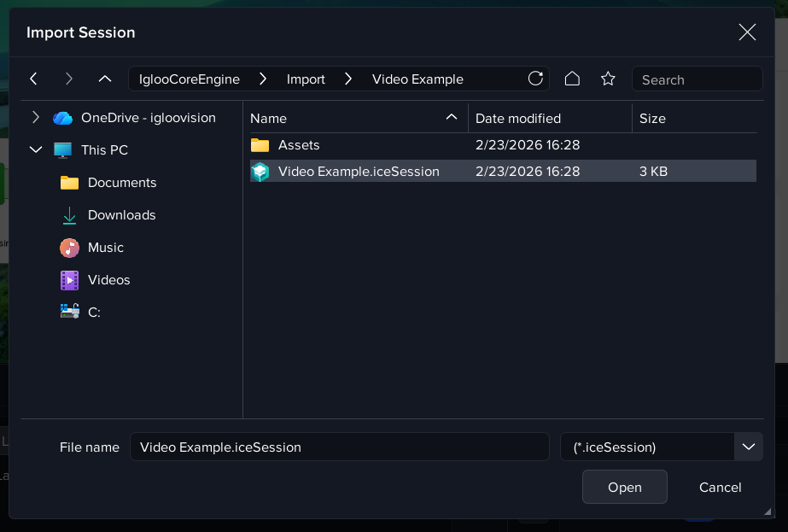788x532 pixels.
Task: Go up one folder level
Action: coord(105,79)
